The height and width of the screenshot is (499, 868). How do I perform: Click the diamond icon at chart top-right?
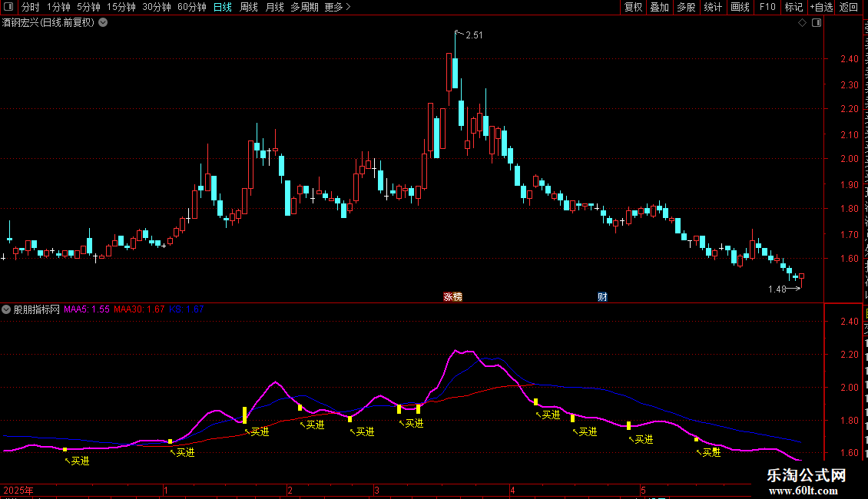tap(802, 23)
